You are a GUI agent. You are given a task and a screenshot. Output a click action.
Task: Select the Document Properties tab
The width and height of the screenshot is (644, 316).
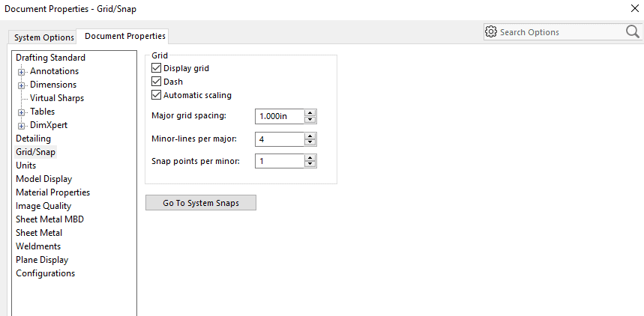click(125, 36)
